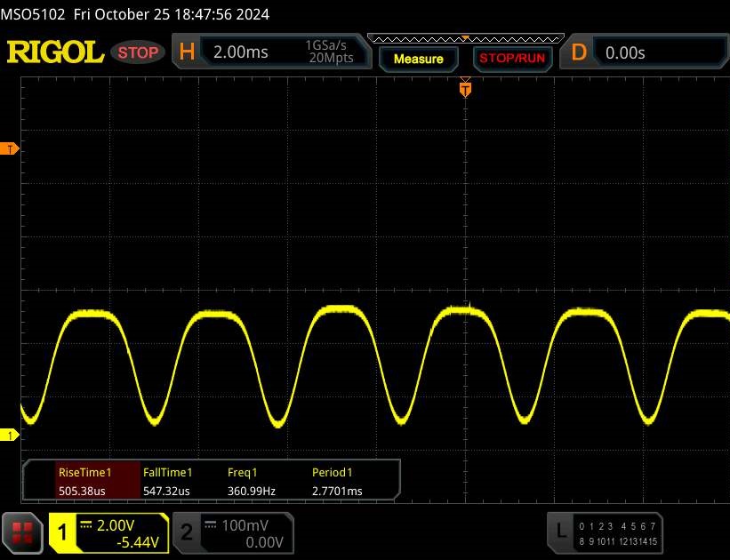Toggle logic analyzer digital channel 8

pyautogui.click(x=582, y=541)
